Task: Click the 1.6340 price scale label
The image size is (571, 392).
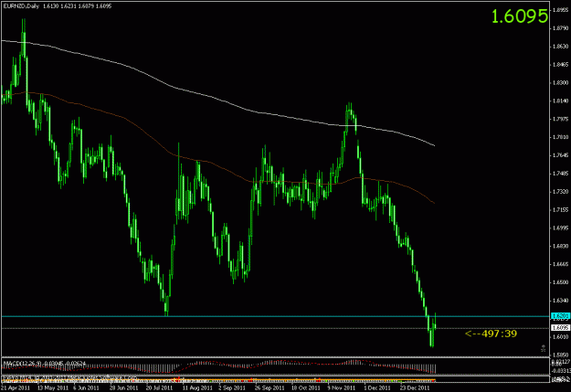Action: point(561,301)
